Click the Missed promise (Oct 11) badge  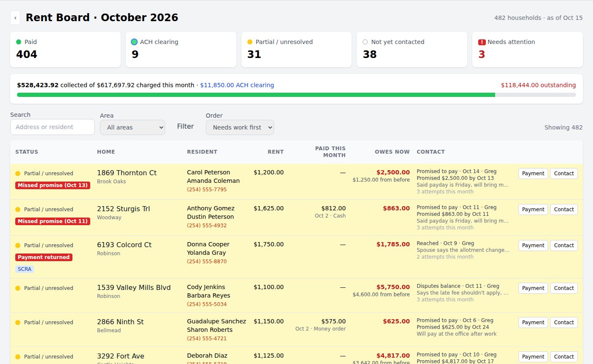53,221
